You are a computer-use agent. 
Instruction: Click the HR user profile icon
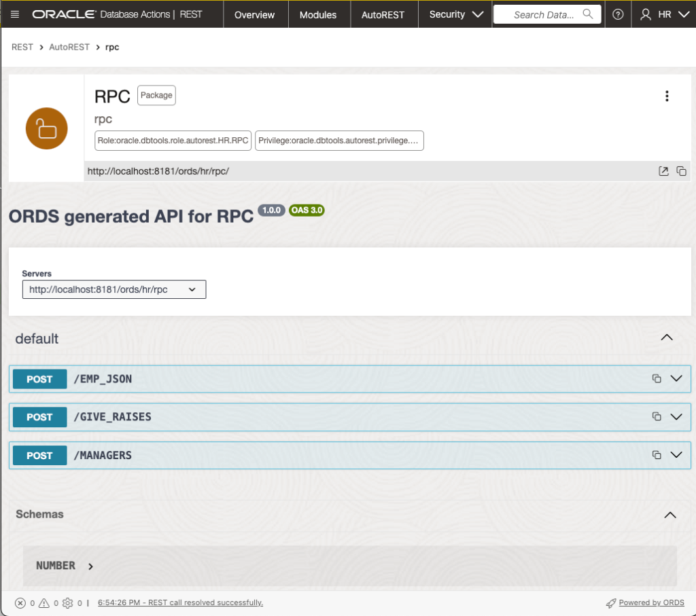(x=646, y=15)
